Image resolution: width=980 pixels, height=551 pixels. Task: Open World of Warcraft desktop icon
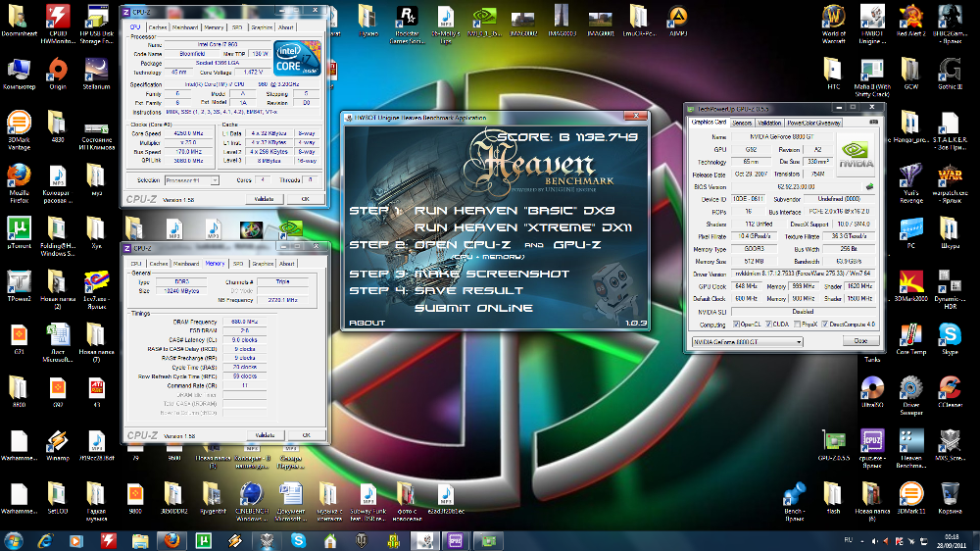tap(833, 25)
